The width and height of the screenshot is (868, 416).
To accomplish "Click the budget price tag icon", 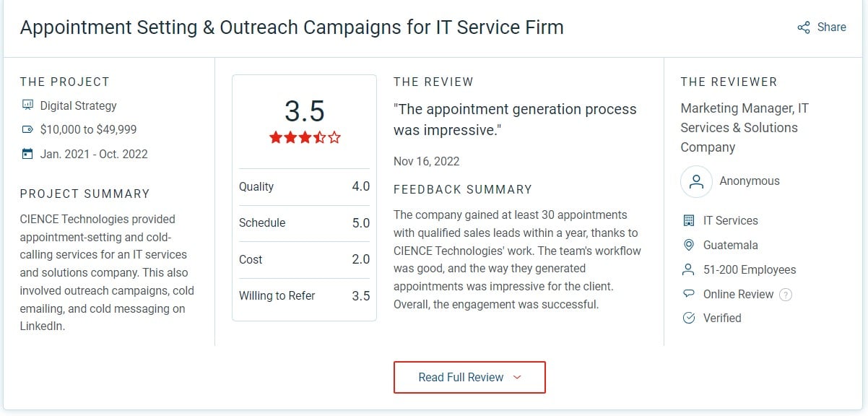I will click(x=28, y=130).
